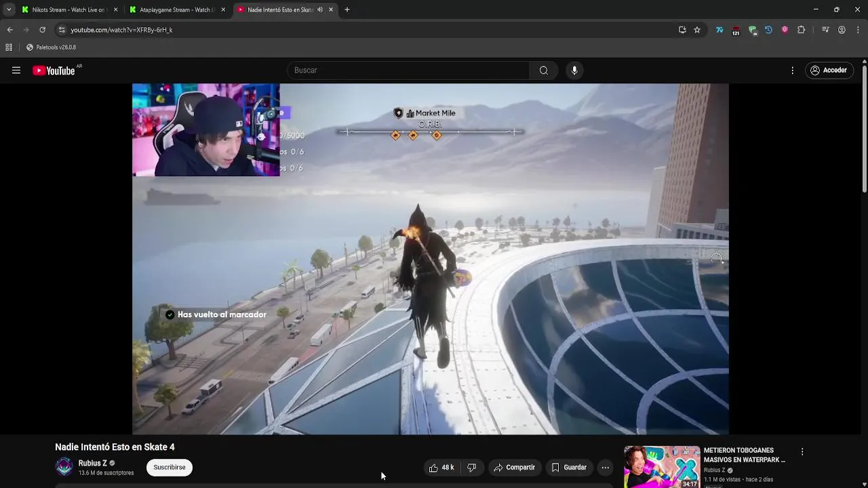Focus the Buscar search field
Image resolution: width=868 pixels, height=488 pixels.
pyautogui.click(x=408, y=70)
